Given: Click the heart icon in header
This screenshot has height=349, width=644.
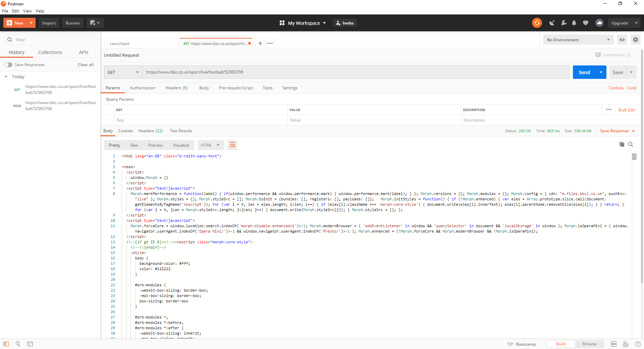Looking at the screenshot, I should coord(586,23).
